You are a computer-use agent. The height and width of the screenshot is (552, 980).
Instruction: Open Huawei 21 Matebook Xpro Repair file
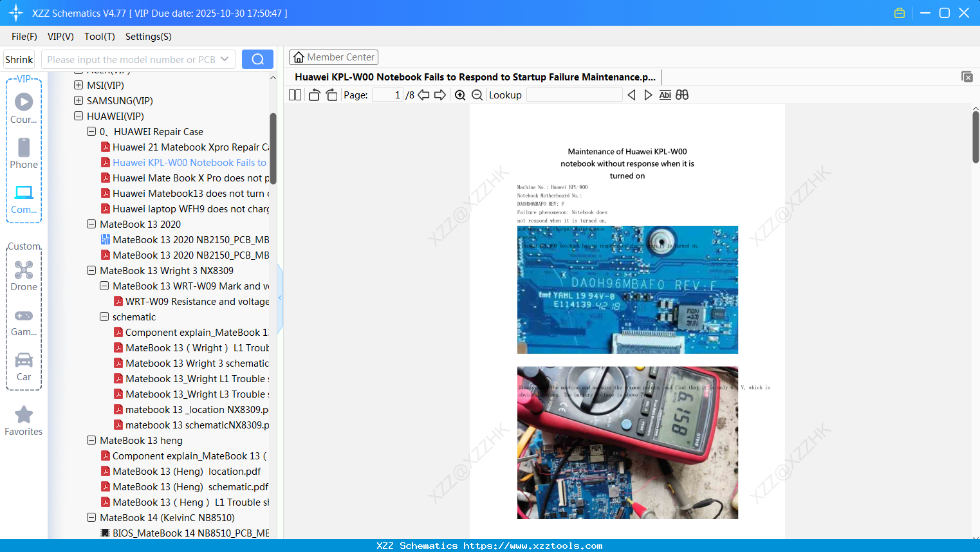(x=185, y=147)
